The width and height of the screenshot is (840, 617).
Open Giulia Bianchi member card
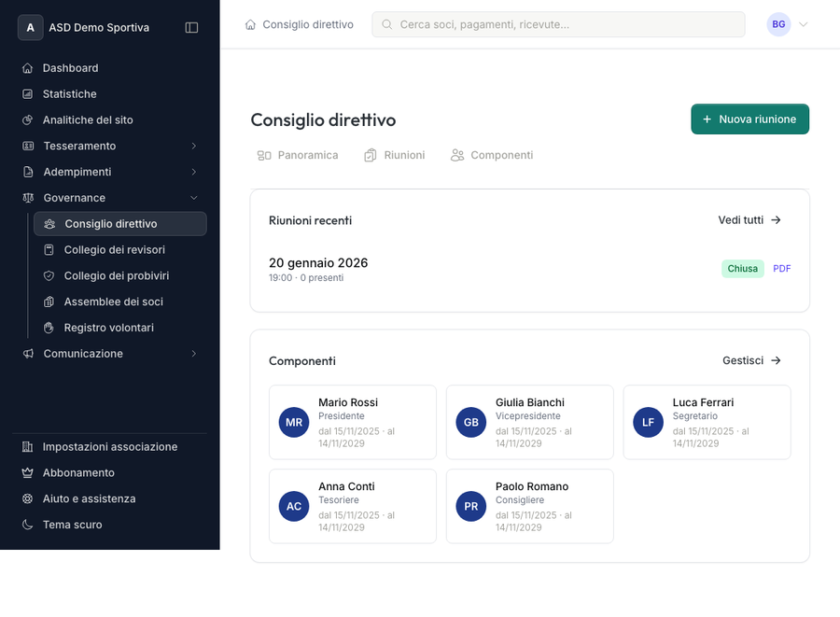(530, 422)
